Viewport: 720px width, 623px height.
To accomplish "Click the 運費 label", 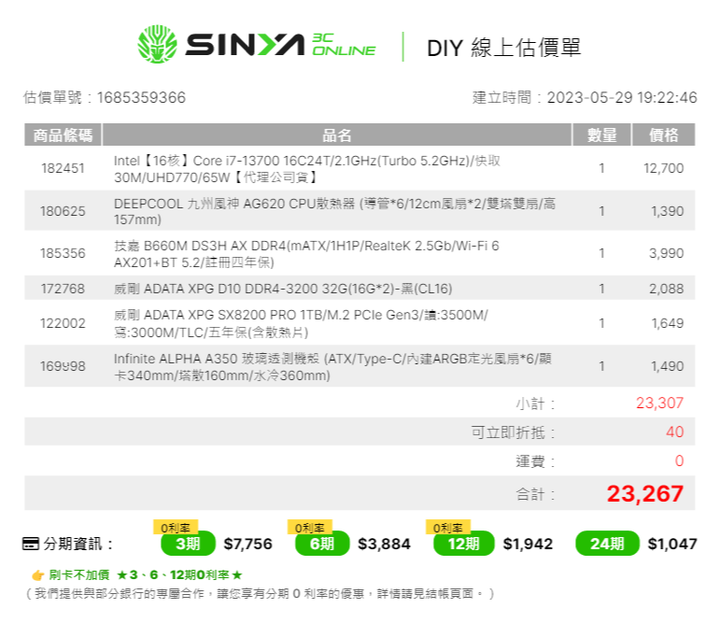I will [x=535, y=461].
